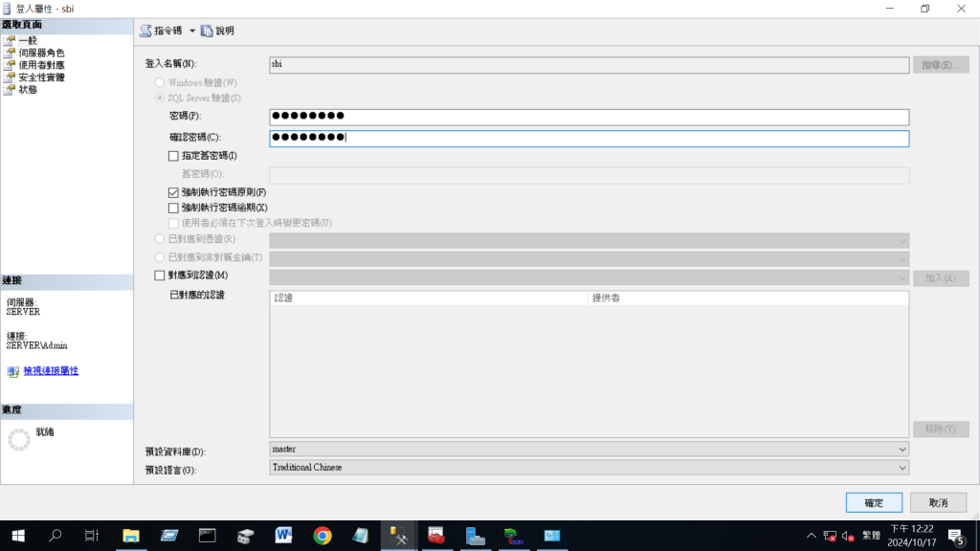This screenshot has height=551, width=980.
Task: Expand the 預設資料庫 master dropdown
Action: point(902,450)
